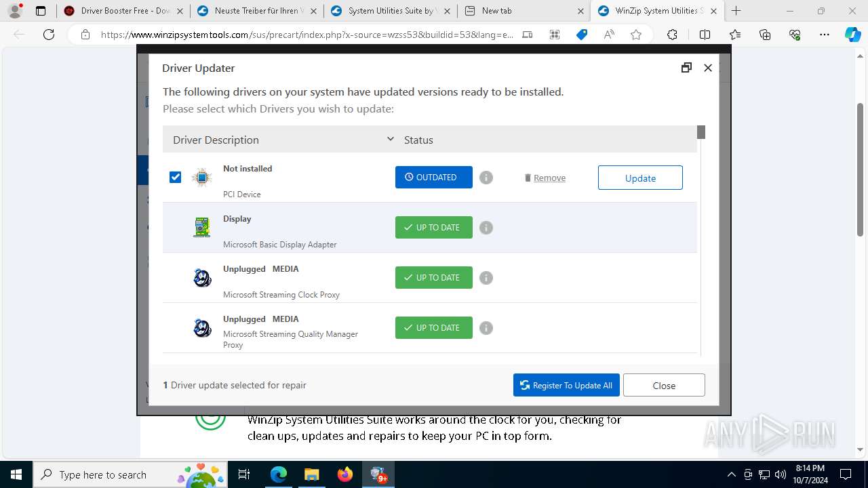Click the OUTDATED status badge
Screen dimensions: 868x488
coord(434,178)
